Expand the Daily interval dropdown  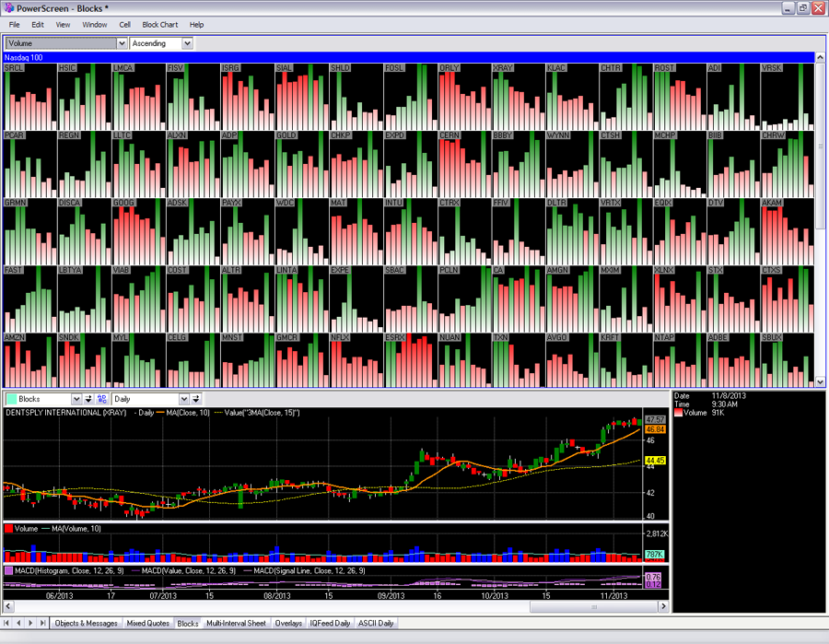pyautogui.click(x=183, y=399)
